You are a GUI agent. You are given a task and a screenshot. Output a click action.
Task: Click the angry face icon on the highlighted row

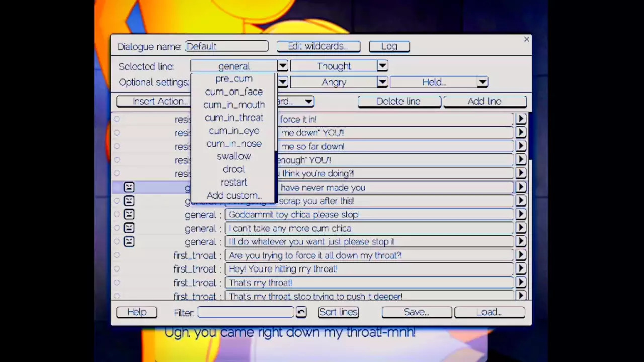tap(129, 187)
